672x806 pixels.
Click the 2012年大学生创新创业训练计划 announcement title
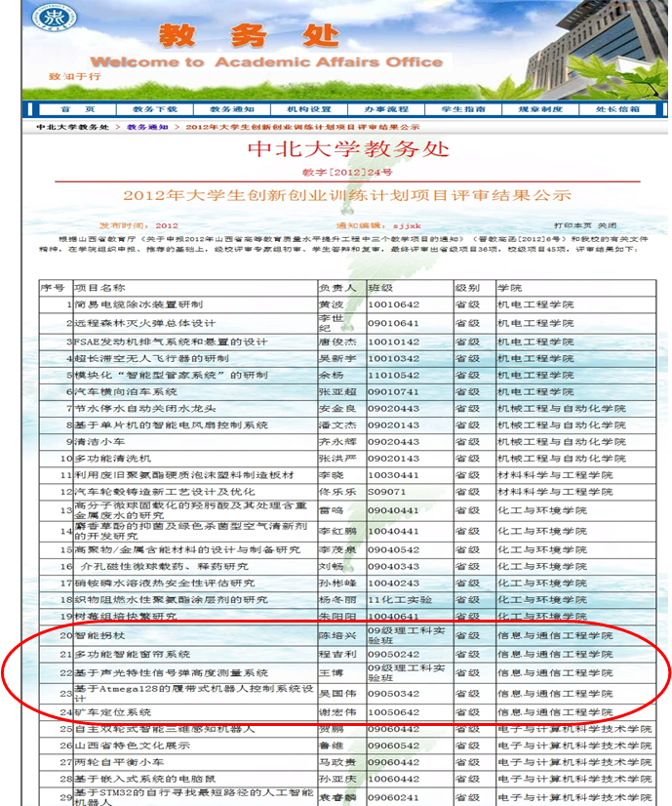pyautogui.click(x=347, y=195)
